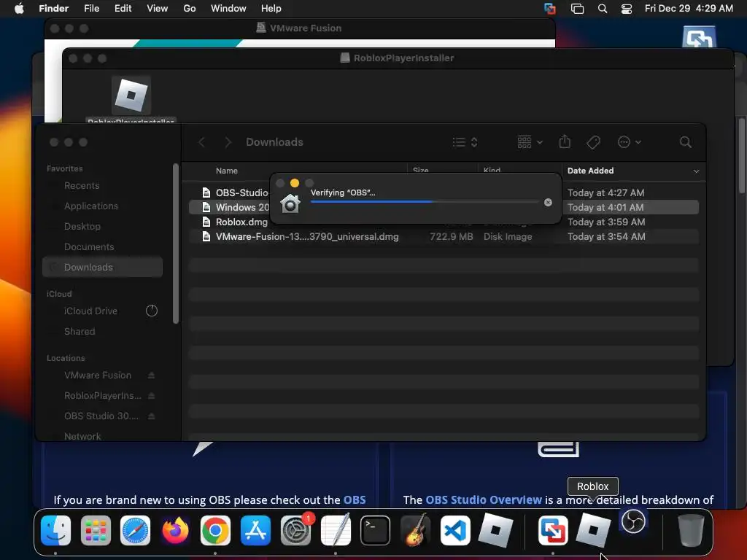Open VMware Fusion in the Dock
The width and height of the screenshot is (747, 560).
tap(553, 530)
